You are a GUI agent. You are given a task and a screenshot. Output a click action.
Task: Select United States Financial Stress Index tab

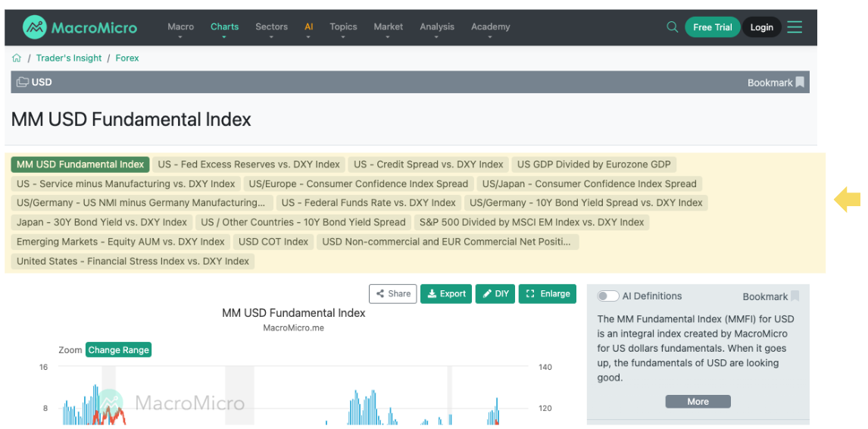point(133,261)
